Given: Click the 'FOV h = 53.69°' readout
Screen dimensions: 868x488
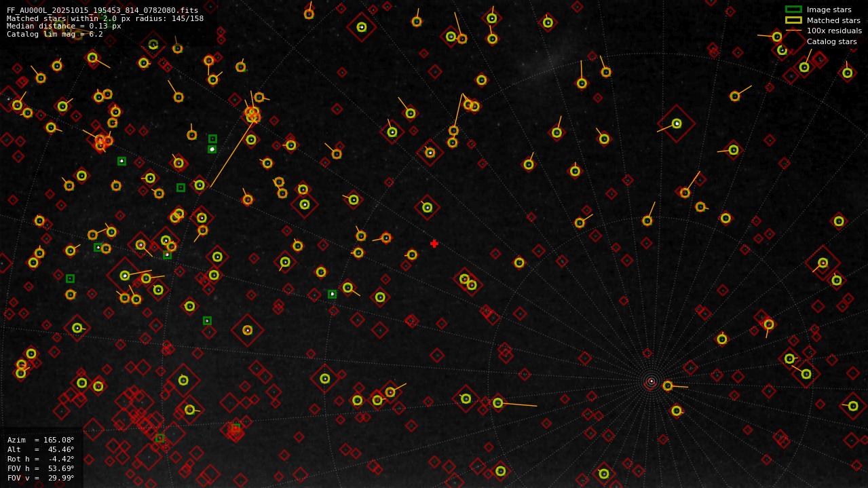Looking at the screenshot, I should pos(41,468).
